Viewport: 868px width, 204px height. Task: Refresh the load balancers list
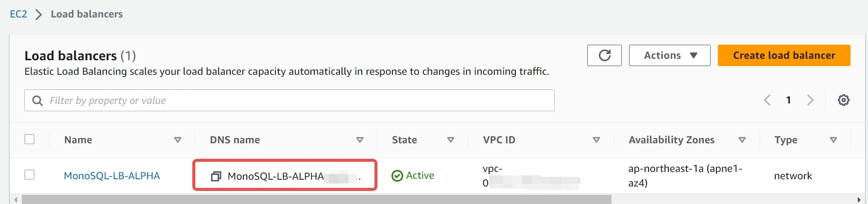(604, 55)
